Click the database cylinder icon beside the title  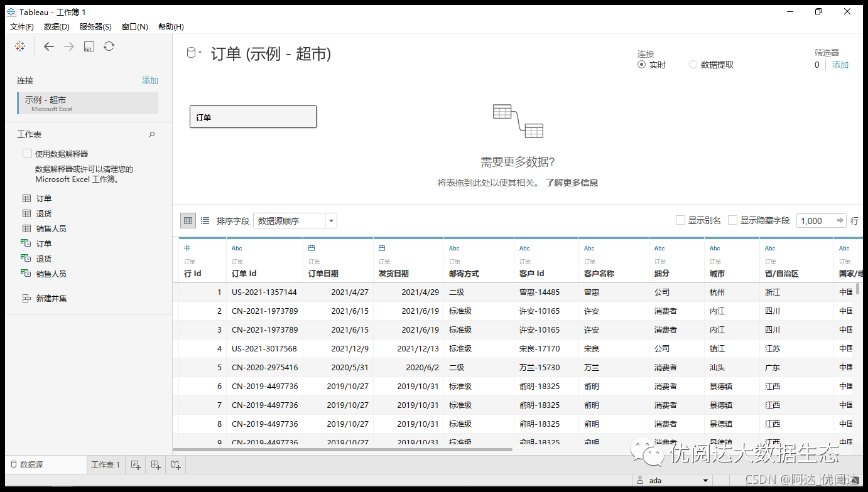191,53
